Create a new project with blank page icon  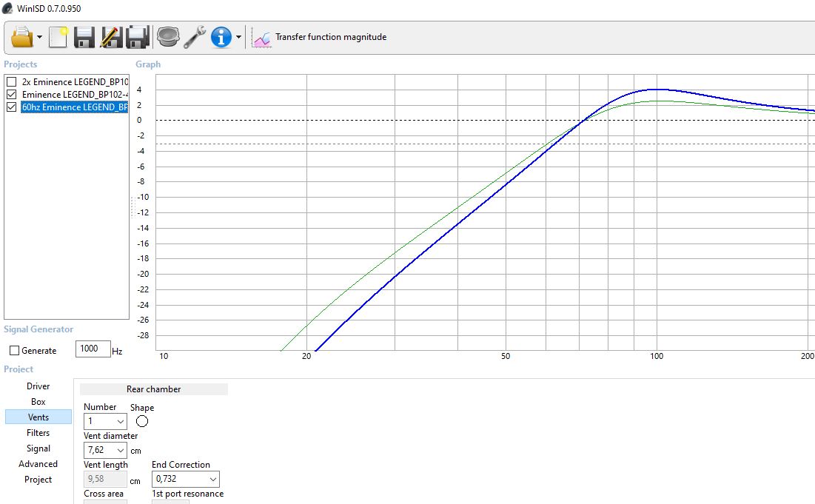[58, 37]
